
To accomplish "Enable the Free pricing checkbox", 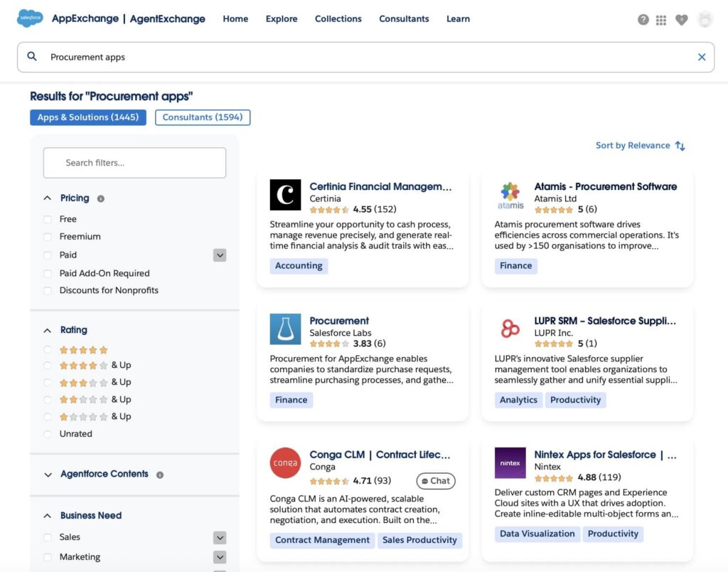I will tap(47, 218).
